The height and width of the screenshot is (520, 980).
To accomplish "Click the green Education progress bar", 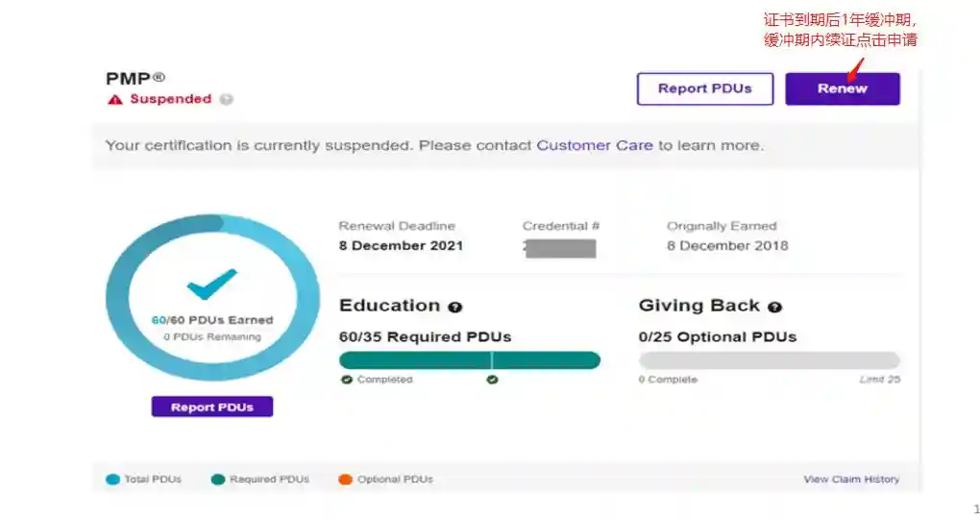I will pyautogui.click(x=469, y=360).
